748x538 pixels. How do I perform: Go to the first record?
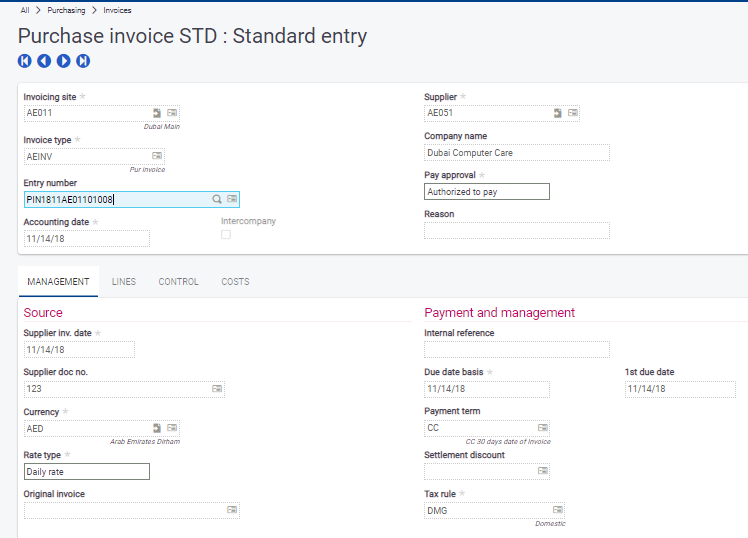point(25,61)
